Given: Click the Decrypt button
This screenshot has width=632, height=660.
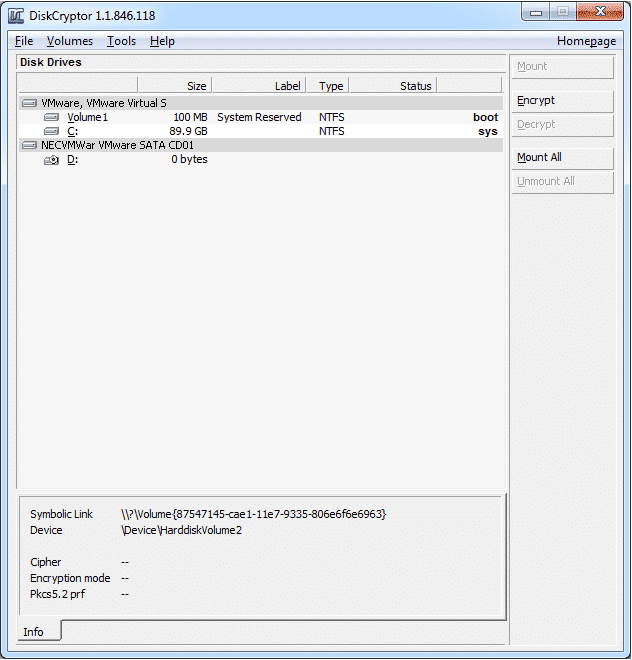Looking at the screenshot, I should click(563, 125).
